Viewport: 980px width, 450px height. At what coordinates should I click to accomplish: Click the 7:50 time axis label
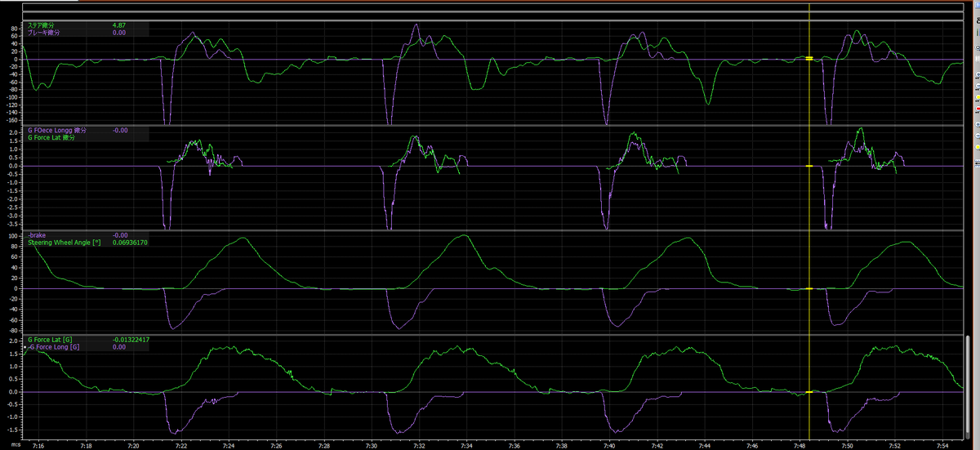(x=848, y=446)
